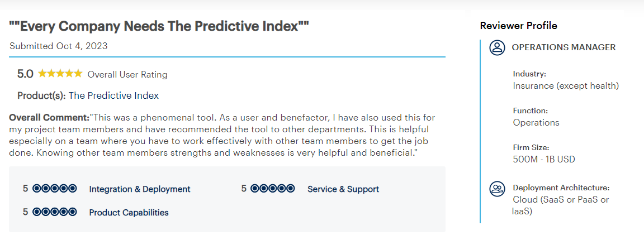Click the Submitted Oct 4, 2023 date
This screenshot has width=644, height=240.
[x=58, y=46]
